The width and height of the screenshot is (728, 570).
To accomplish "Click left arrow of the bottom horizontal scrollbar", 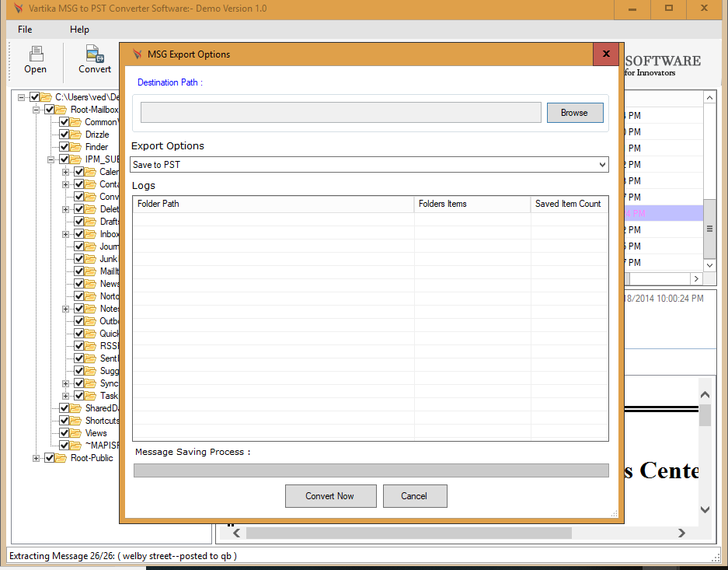I will coord(236,533).
